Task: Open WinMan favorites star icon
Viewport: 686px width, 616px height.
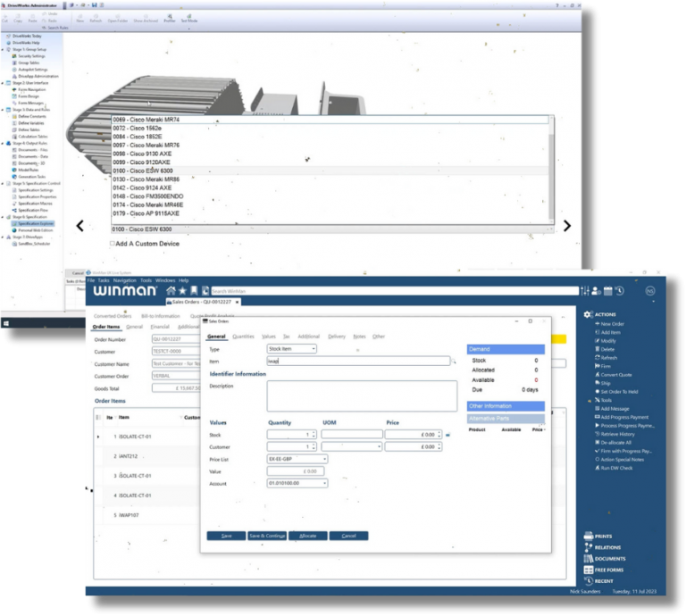Action: tap(183, 291)
